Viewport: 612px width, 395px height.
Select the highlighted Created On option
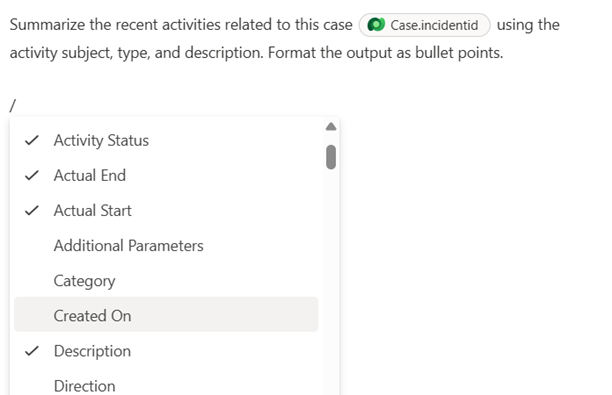[x=166, y=314]
